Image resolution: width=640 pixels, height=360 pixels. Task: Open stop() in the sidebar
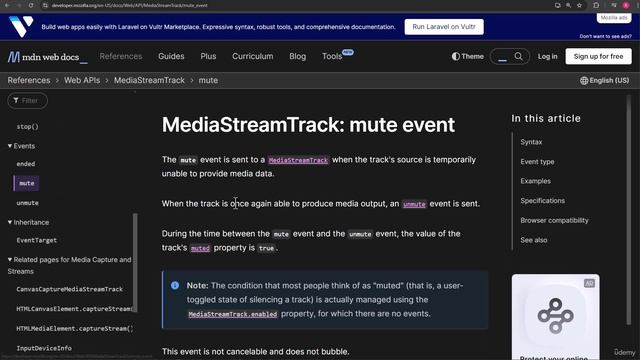pyautogui.click(x=27, y=127)
